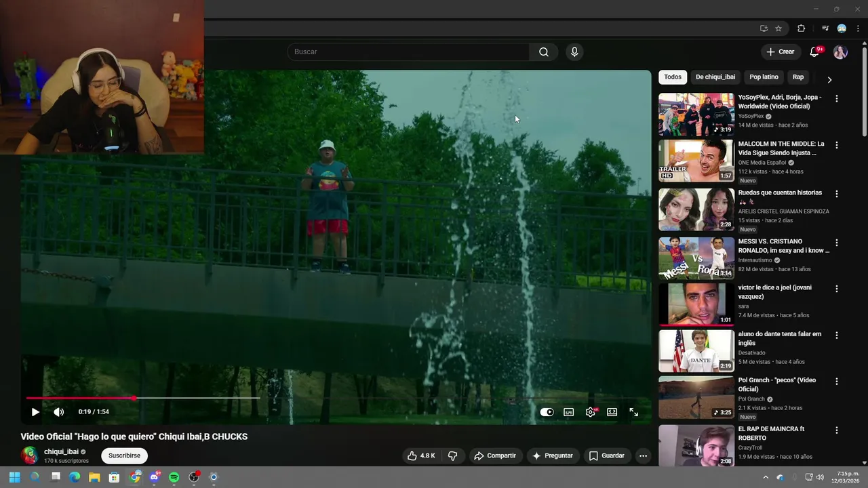Open Windows taskbar search
Screen dimensions: 868x488
click(35, 477)
